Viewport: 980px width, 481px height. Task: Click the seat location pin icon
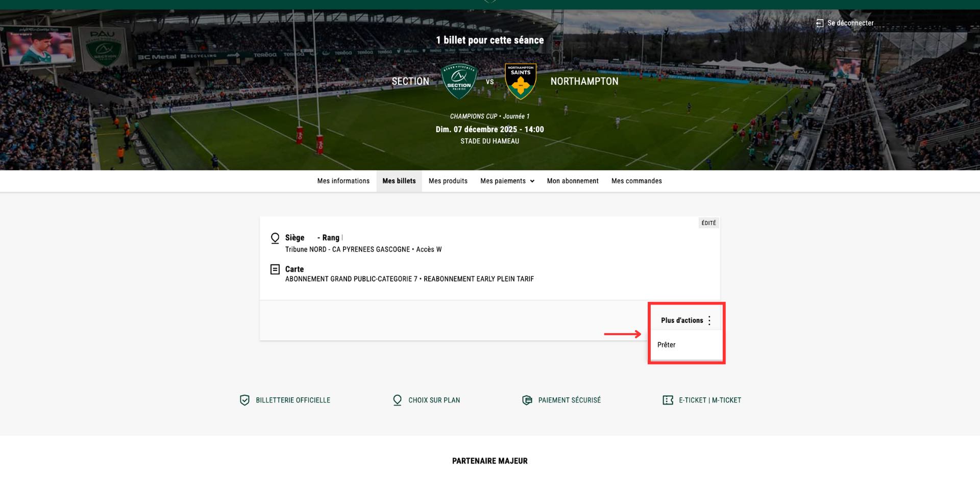[275, 238]
